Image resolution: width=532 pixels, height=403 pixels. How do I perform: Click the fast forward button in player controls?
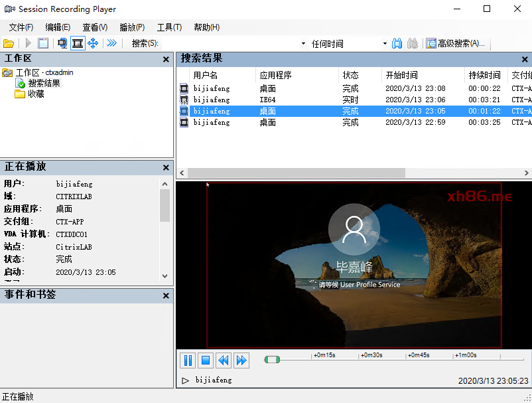point(241,361)
